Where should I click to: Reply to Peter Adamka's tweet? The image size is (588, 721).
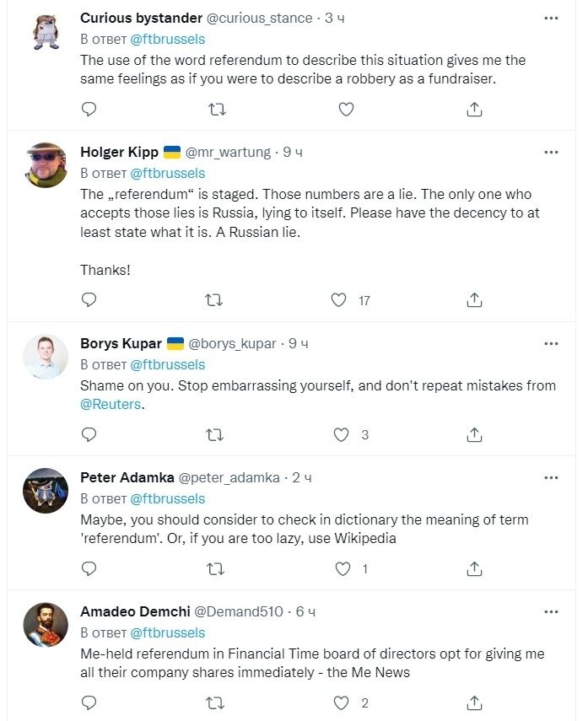point(89,569)
